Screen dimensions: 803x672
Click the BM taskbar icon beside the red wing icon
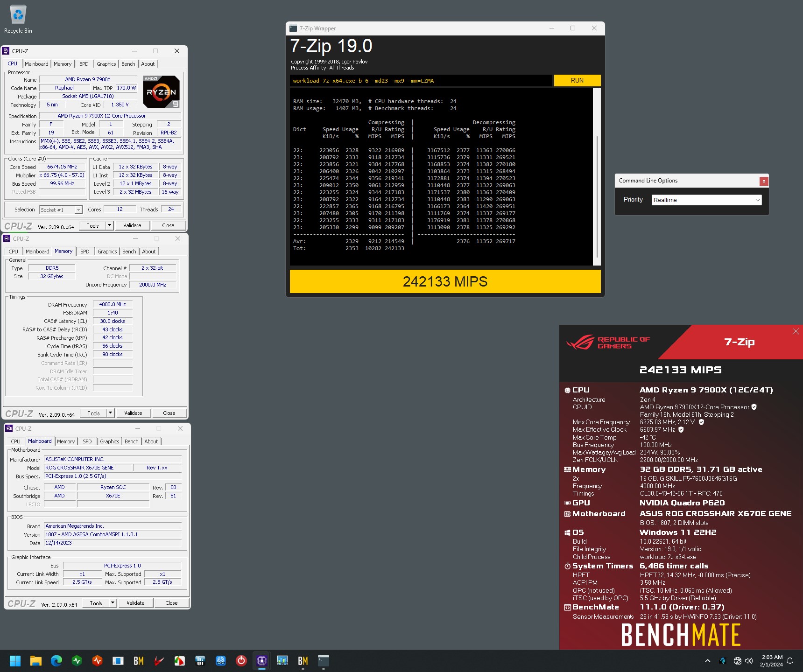(139, 661)
